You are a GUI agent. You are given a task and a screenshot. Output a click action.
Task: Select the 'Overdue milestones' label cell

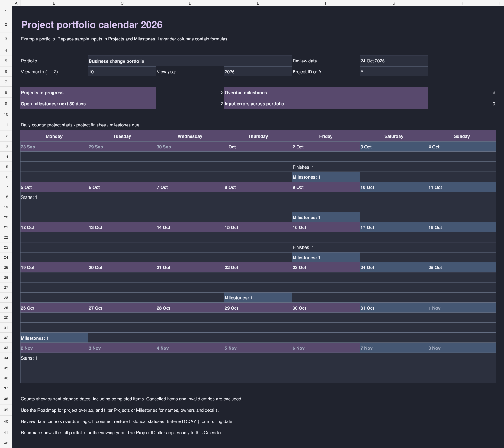pos(326,93)
